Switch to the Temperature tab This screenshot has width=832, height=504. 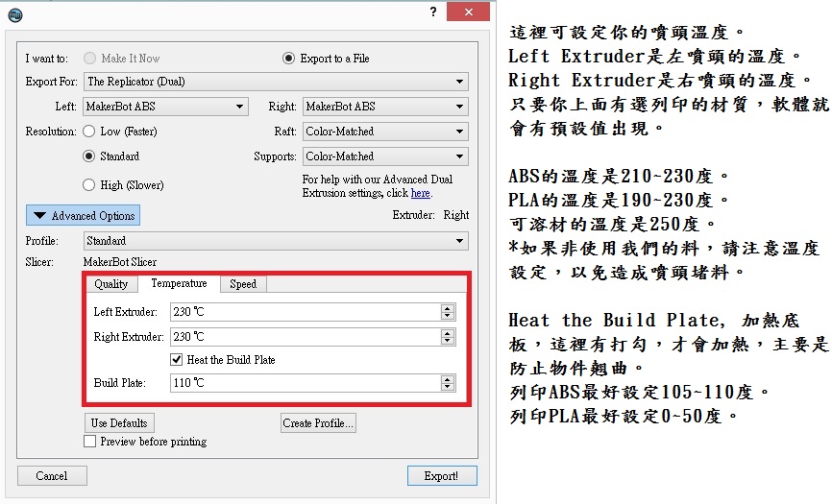(x=179, y=283)
